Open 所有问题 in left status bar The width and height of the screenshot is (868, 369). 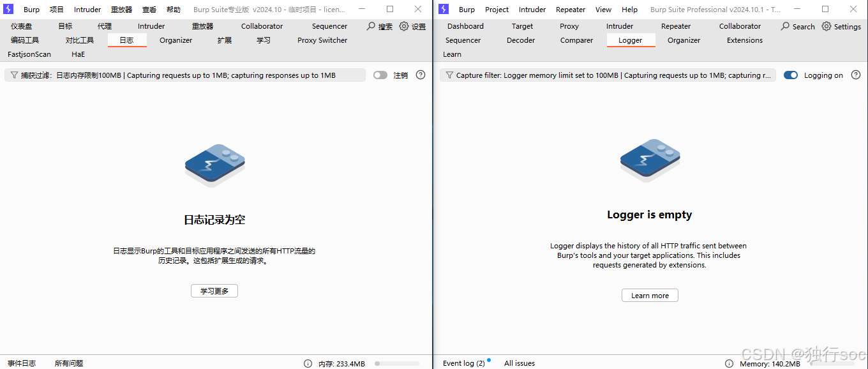pos(69,363)
